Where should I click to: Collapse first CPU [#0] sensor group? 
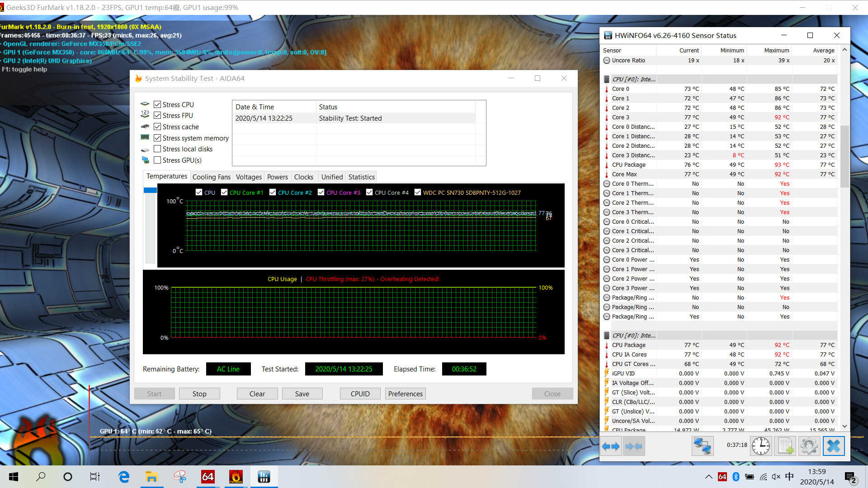click(607, 79)
